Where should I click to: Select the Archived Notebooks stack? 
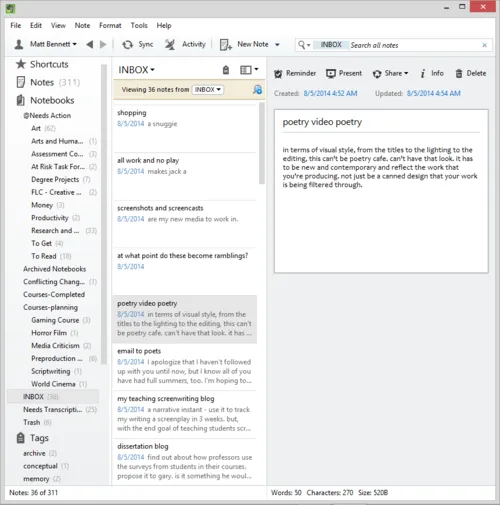pyautogui.click(x=54, y=269)
